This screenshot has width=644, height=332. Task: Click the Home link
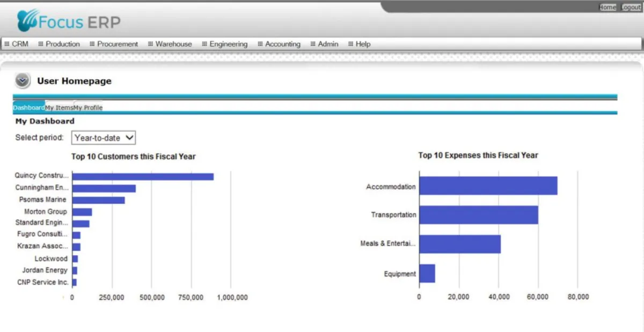[608, 8]
